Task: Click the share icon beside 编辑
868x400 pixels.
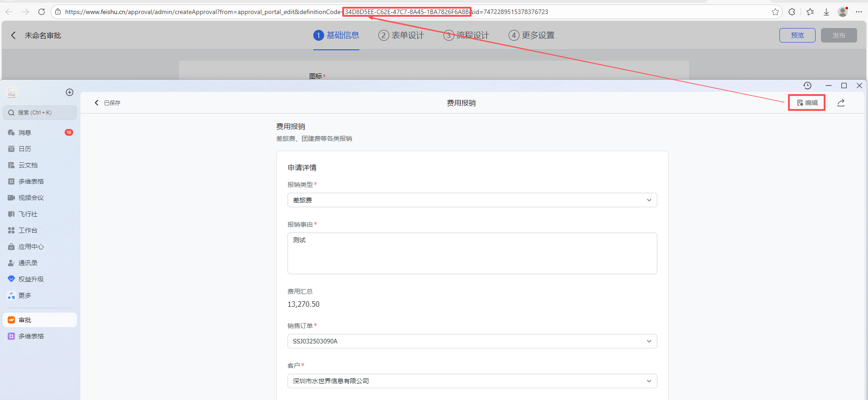Action: [841, 103]
